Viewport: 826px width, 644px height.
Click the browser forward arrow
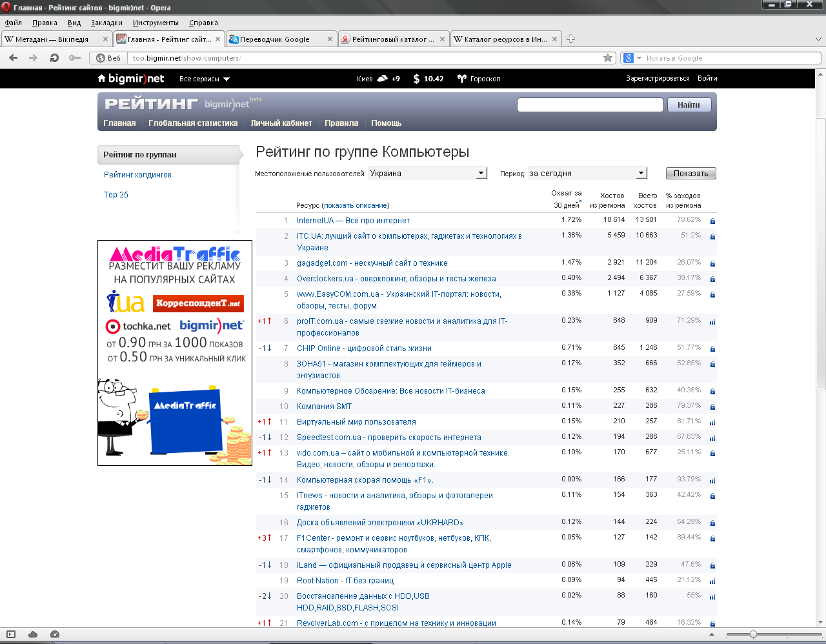pyautogui.click(x=33, y=58)
